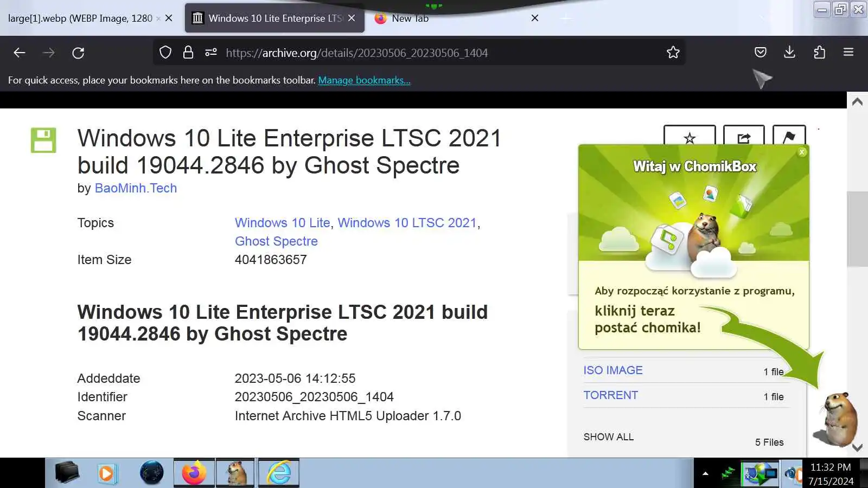Viewport: 868px width, 488px height.
Task: Open the file manager taskbar icon
Action: pos(67,473)
